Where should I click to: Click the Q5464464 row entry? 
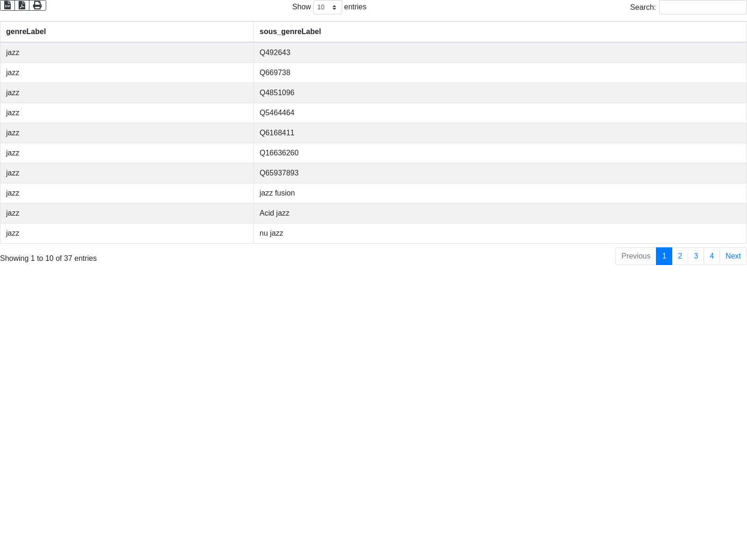(277, 113)
